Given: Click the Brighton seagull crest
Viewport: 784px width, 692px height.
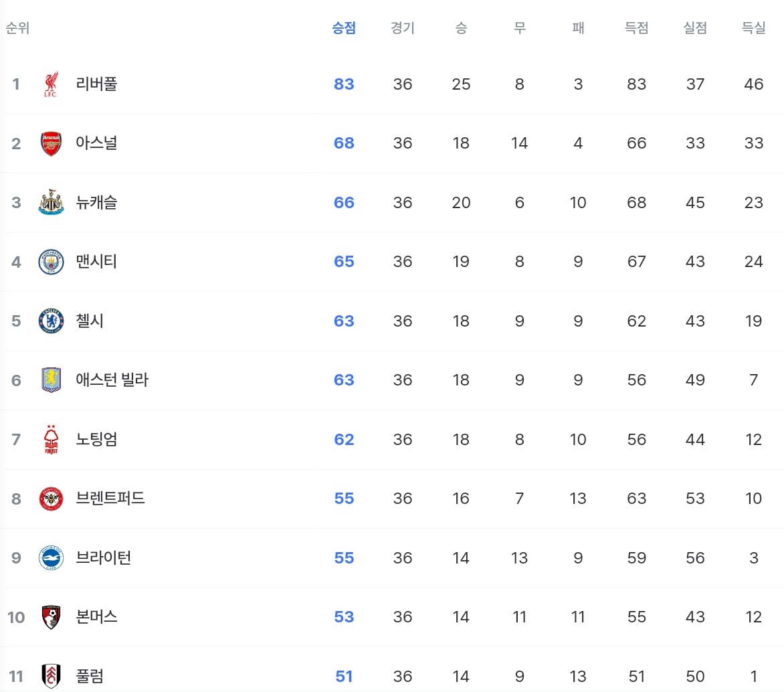Looking at the screenshot, I should tap(51, 558).
